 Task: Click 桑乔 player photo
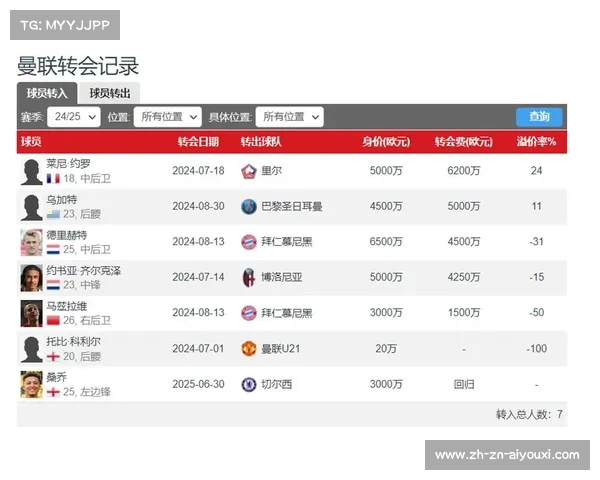point(31,385)
